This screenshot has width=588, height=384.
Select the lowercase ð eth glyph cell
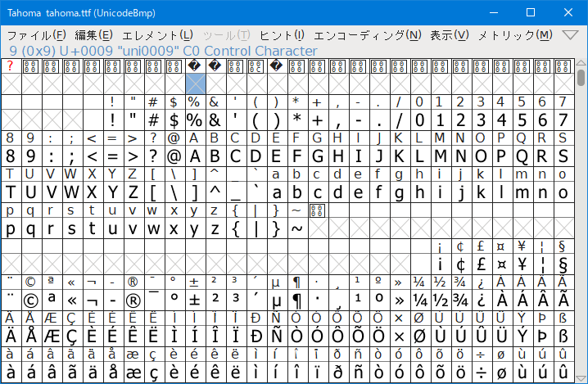click(337, 373)
